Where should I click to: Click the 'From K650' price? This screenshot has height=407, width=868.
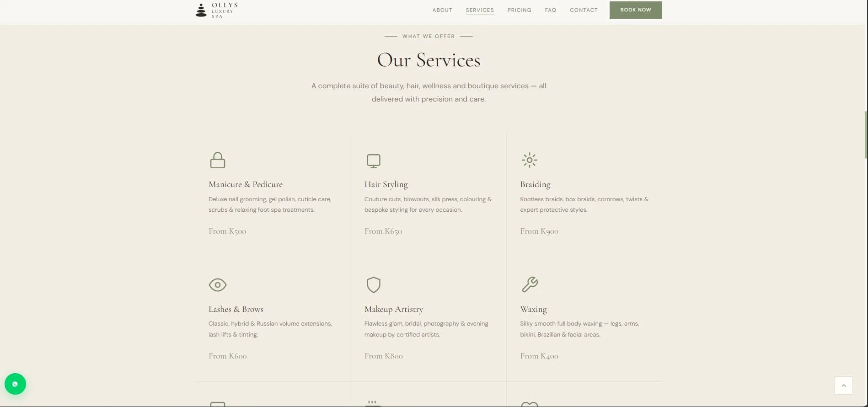(x=383, y=231)
